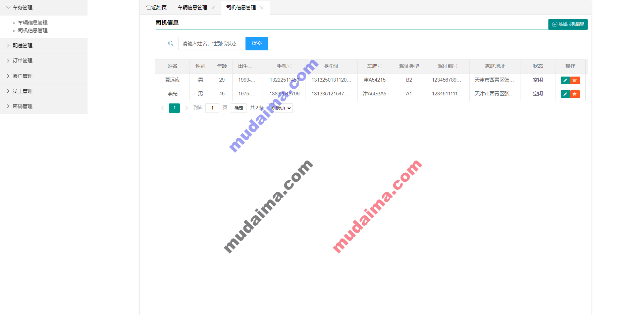Open the 10 条/页 page size dropdown

tap(280, 108)
